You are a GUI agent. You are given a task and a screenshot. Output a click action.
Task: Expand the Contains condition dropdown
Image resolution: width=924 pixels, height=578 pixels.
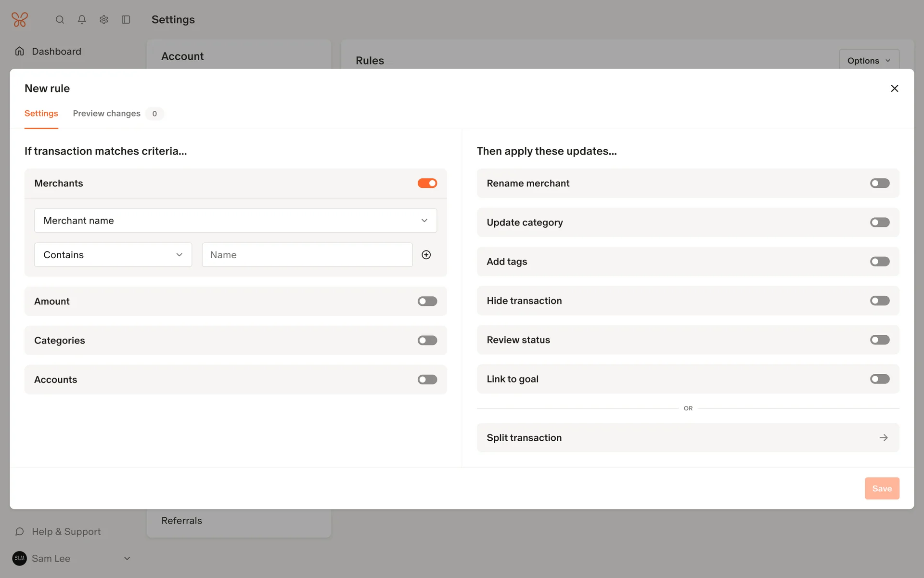click(113, 255)
